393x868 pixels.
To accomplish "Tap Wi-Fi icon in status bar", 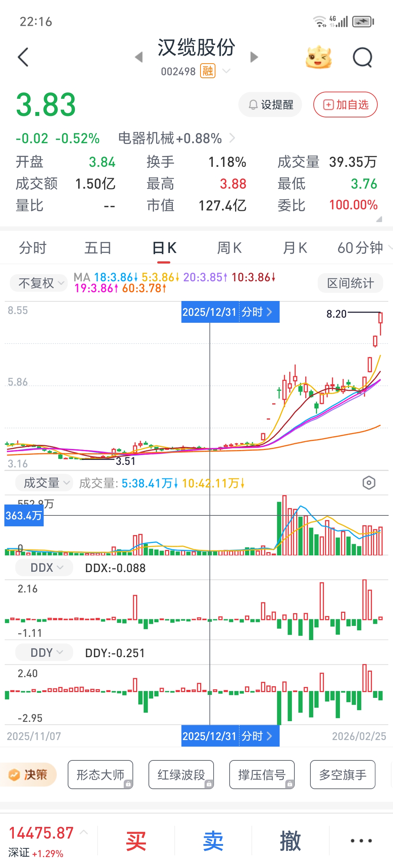I will (319, 21).
